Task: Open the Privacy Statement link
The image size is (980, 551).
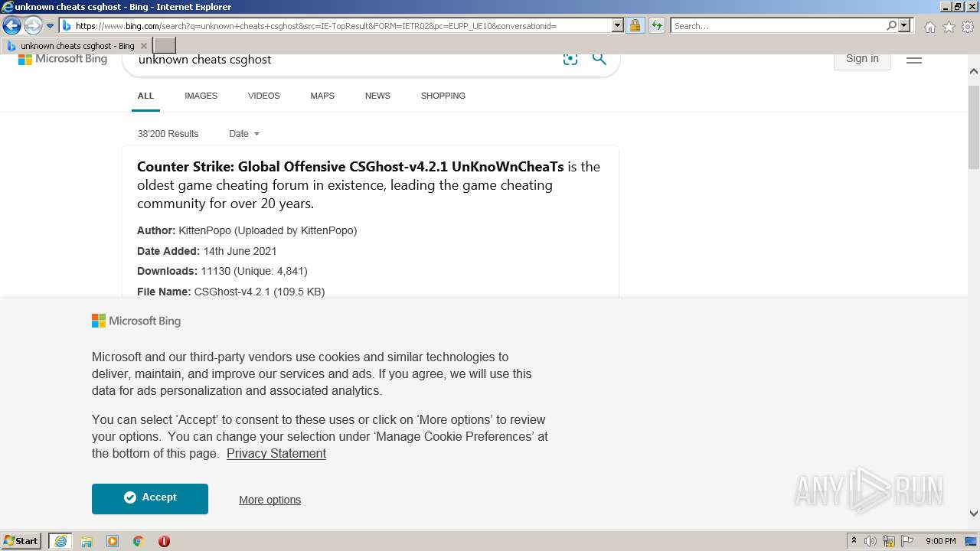Action: point(276,454)
